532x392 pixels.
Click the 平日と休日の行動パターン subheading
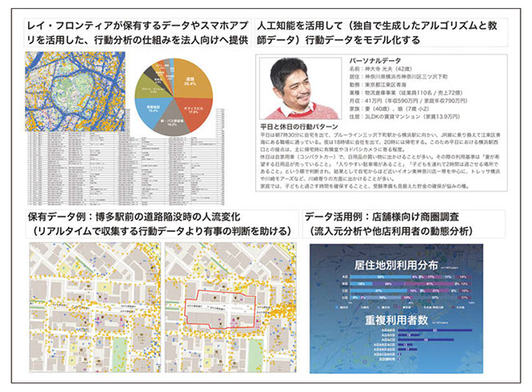click(299, 126)
